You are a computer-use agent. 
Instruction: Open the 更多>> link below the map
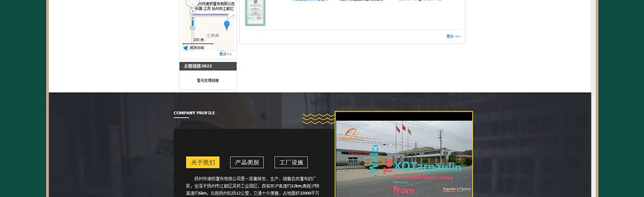click(225, 54)
